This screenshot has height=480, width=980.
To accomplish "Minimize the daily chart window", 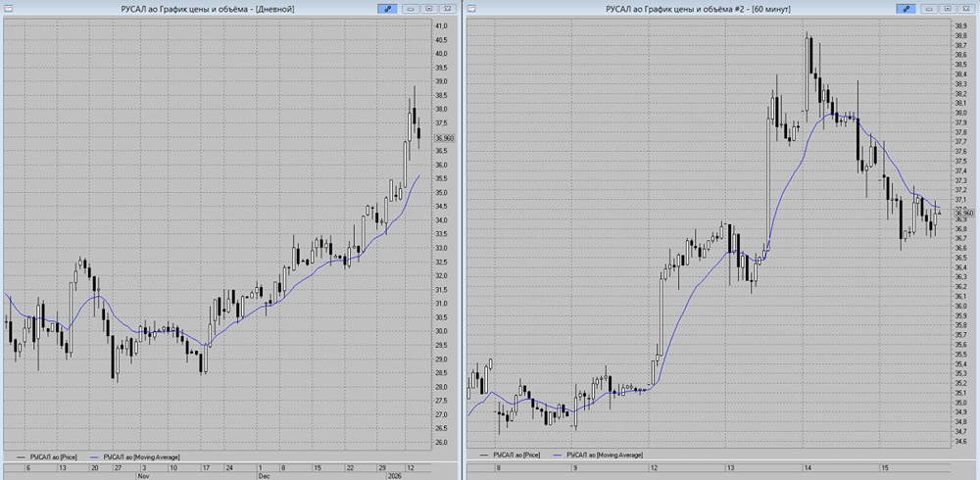I will (x=411, y=9).
